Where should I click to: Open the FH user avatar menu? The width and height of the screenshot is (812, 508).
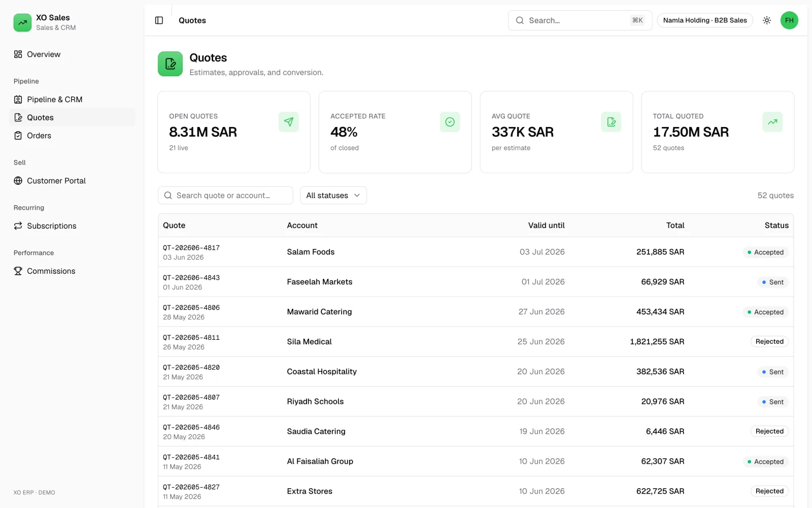(x=789, y=20)
